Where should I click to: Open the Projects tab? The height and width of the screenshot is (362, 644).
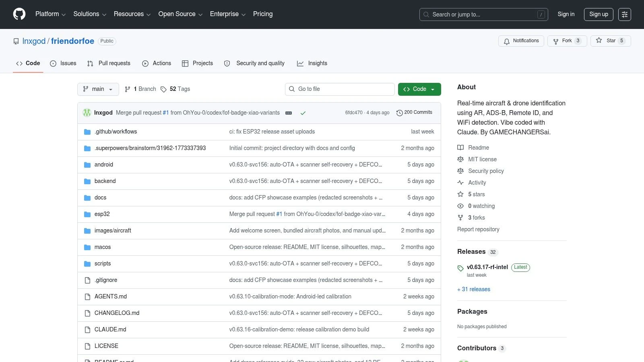(197, 64)
